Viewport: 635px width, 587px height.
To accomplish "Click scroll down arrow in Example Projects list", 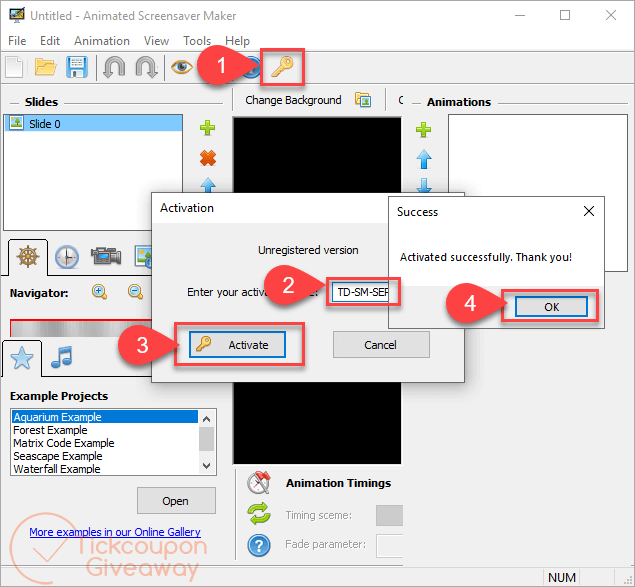I will (207, 466).
